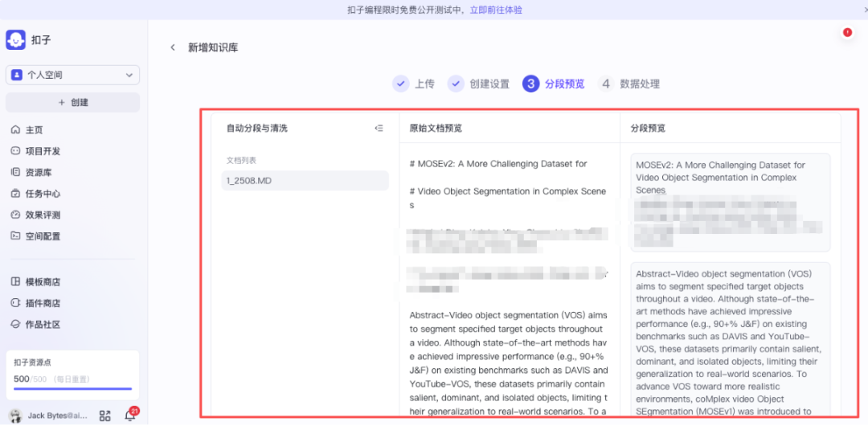Click the Jack Bytes account name
868x426 pixels.
58,416
